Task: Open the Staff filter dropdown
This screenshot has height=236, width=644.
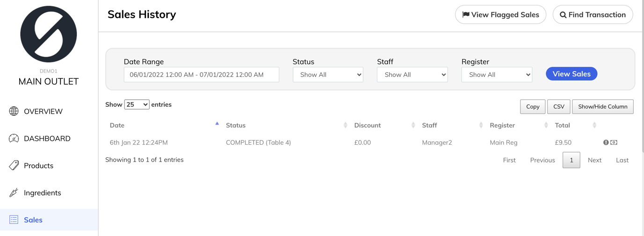Action: (412, 74)
